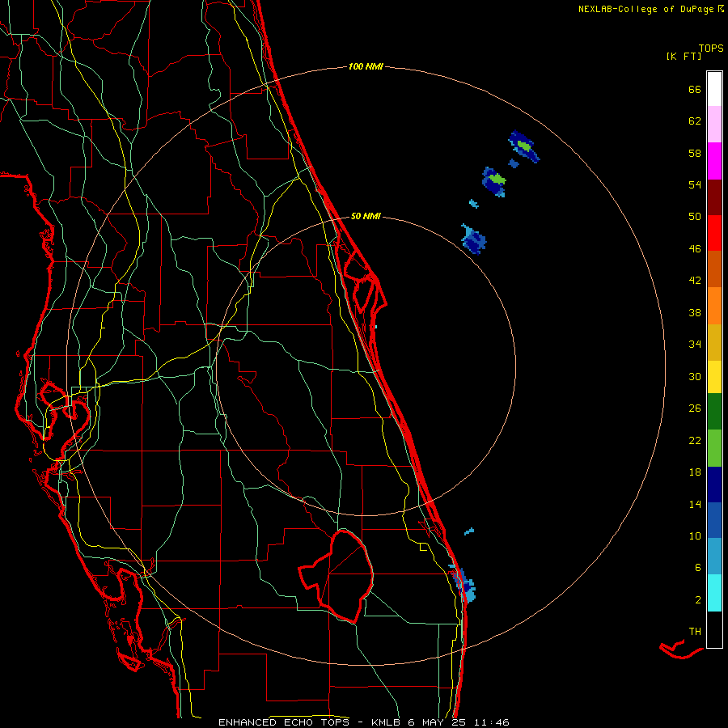Click the blue echo cell just outside the 50 NMI ring
This screenshot has width=728, height=728.
[x=473, y=239]
